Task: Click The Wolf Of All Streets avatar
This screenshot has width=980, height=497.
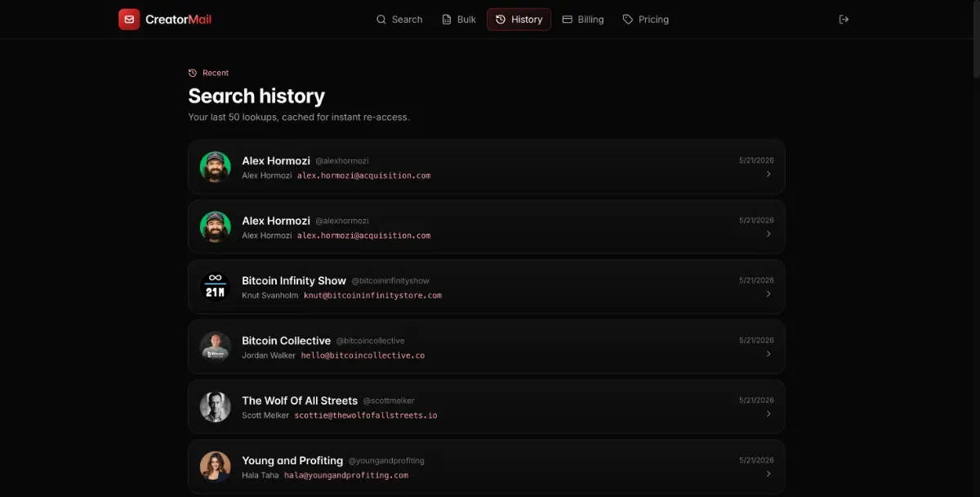Action: tap(216, 407)
